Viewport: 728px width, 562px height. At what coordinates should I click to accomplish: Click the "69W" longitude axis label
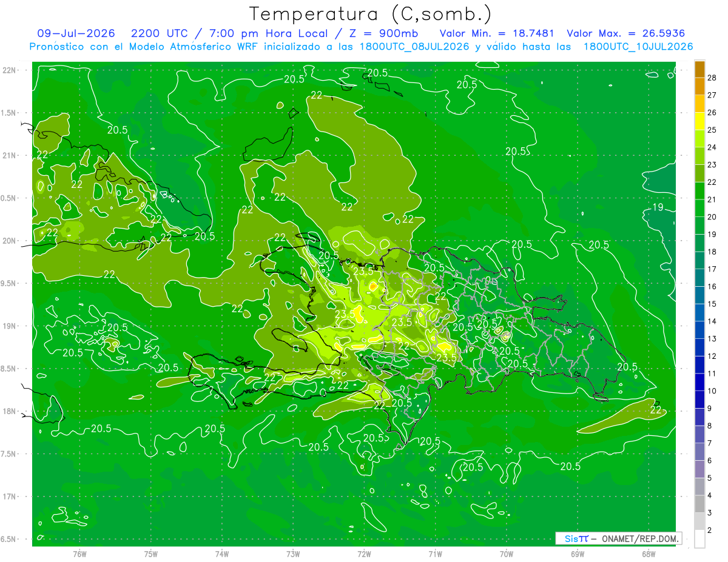578,554
